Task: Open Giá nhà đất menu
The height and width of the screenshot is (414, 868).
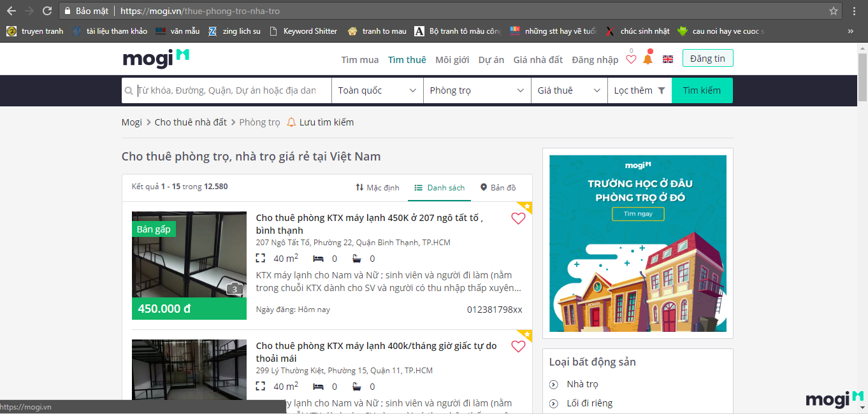Action: [x=539, y=59]
